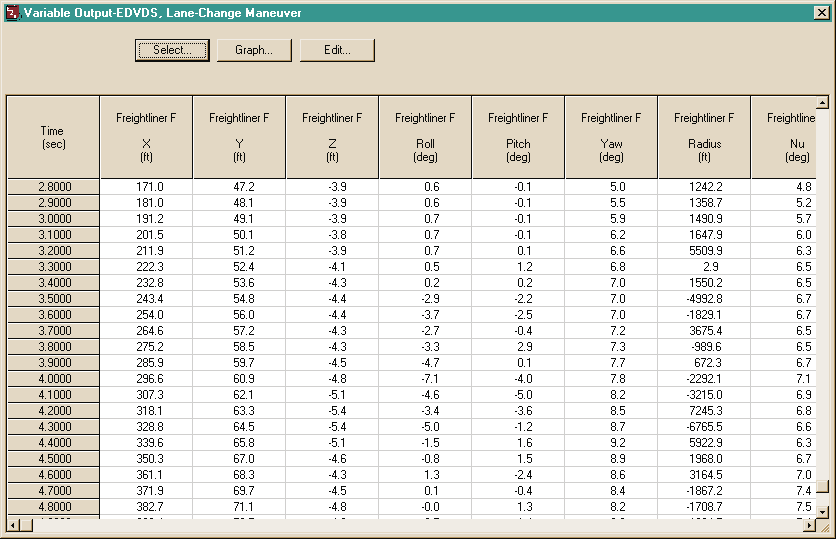
Task: Click Radius cell value 5509.9
Action: tap(704, 251)
